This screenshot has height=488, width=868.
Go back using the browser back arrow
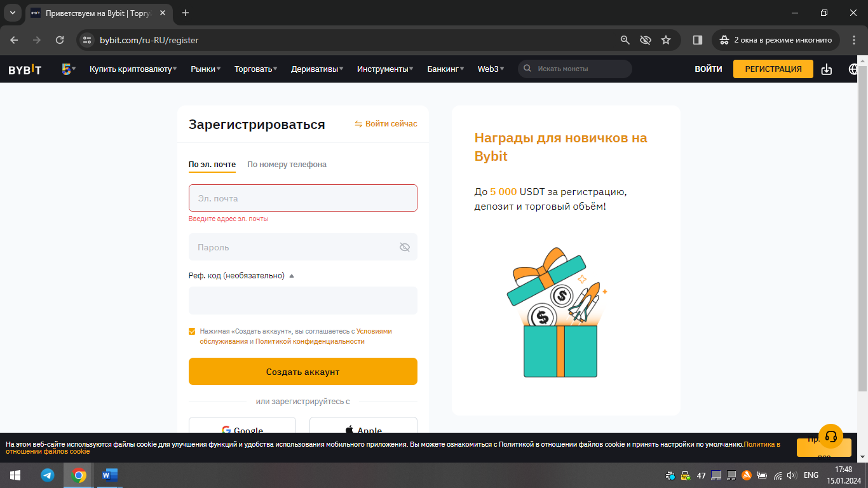click(15, 40)
